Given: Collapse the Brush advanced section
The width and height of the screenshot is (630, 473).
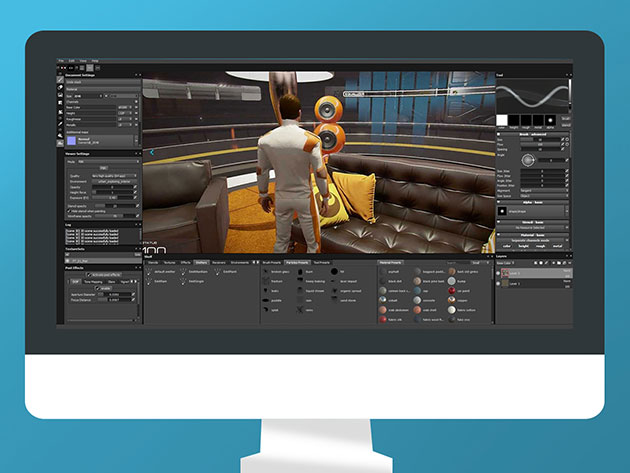Looking at the screenshot, I should [x=499, y=134].
